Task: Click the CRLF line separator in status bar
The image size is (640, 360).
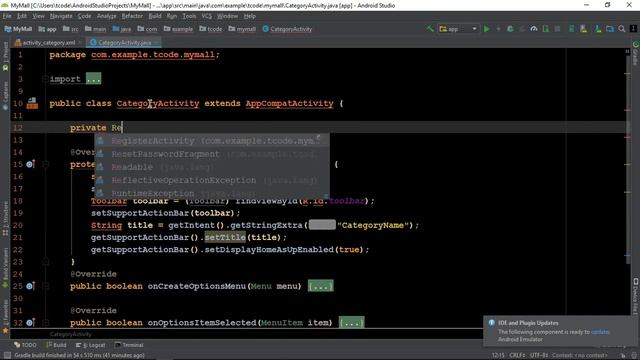Action: pyautogui.click(x=517, y=356)
